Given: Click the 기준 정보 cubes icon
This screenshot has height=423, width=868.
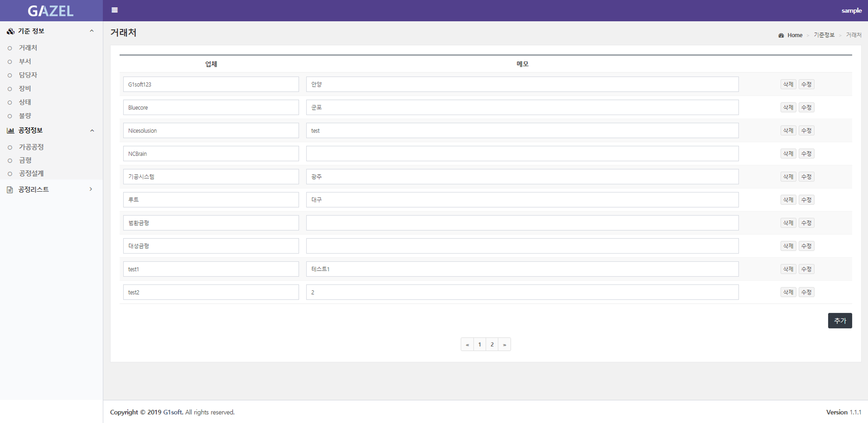Looking at the screenshot, I should (10, 31).
